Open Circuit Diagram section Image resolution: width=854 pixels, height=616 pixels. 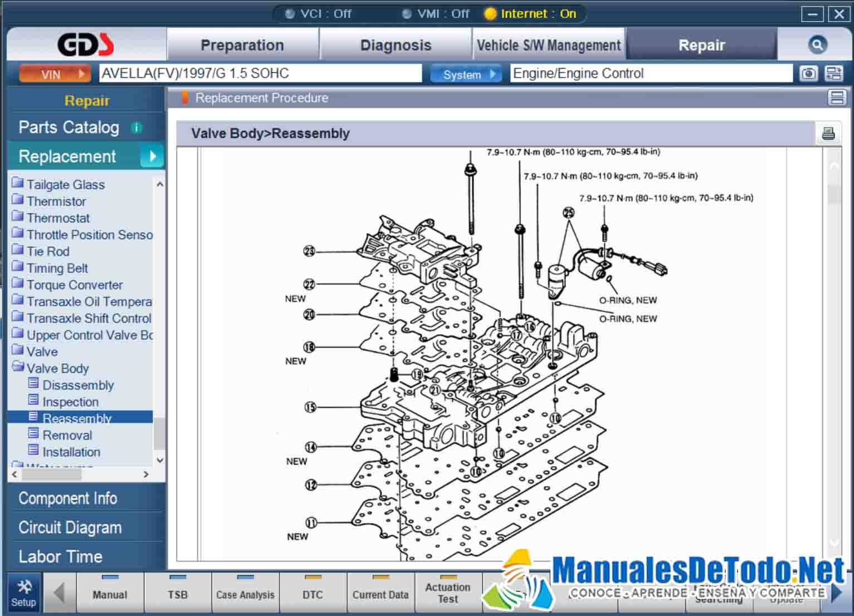tap(70, 527)
